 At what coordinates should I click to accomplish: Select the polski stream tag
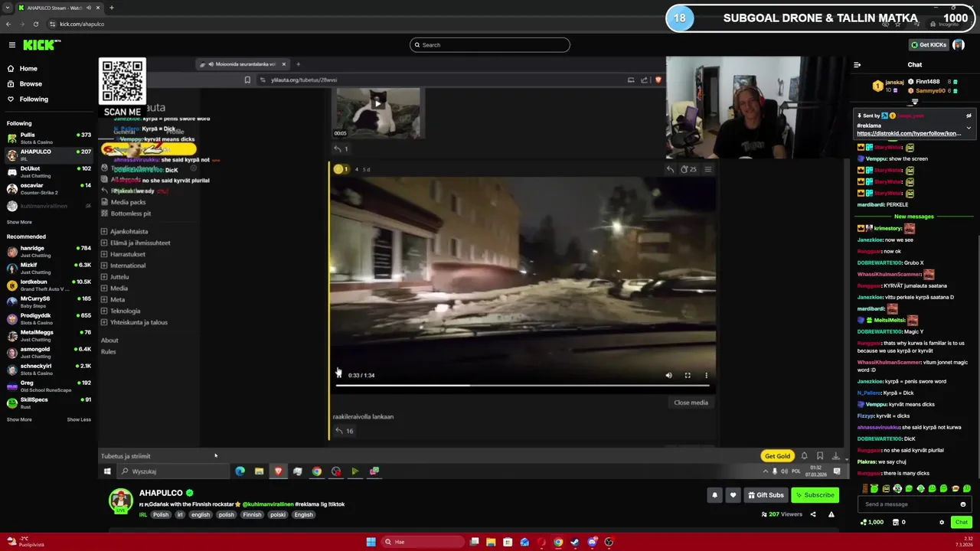click(278, 515)
